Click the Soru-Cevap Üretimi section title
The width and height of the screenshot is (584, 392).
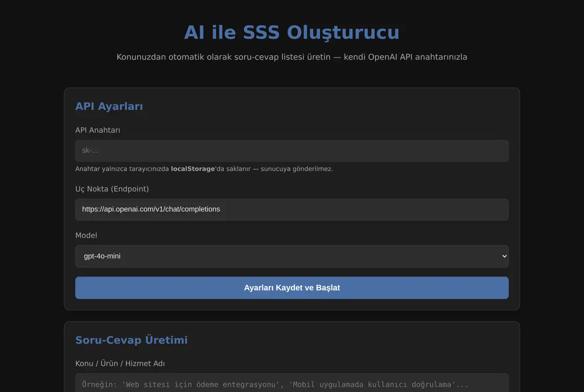click(131, 340)
